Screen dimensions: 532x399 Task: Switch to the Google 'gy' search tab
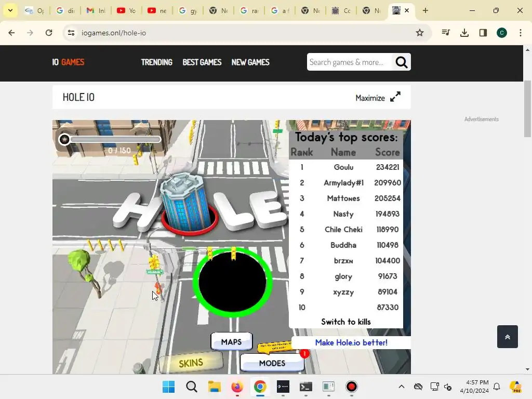[188, 10]
